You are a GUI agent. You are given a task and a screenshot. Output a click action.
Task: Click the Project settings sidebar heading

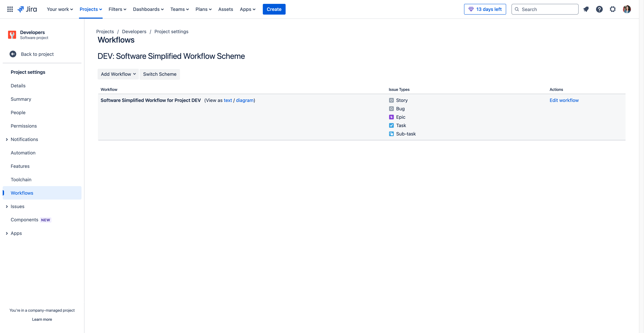click(x=28, y=72)
